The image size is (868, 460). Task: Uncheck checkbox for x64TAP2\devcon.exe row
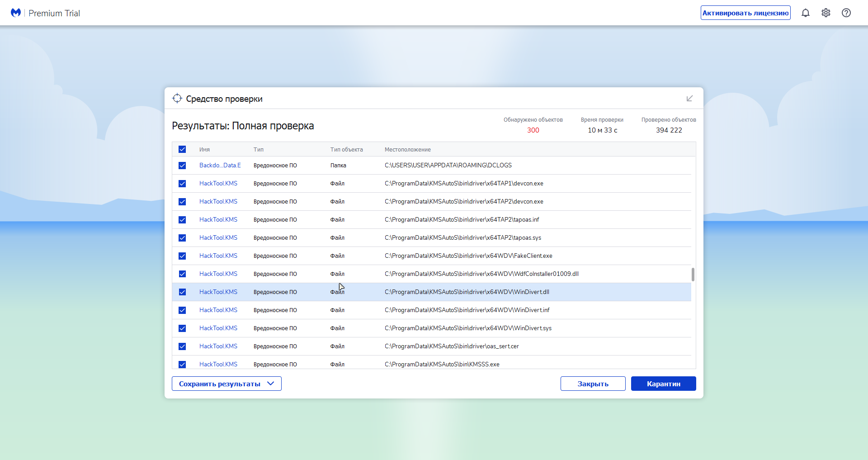point(182,202)
